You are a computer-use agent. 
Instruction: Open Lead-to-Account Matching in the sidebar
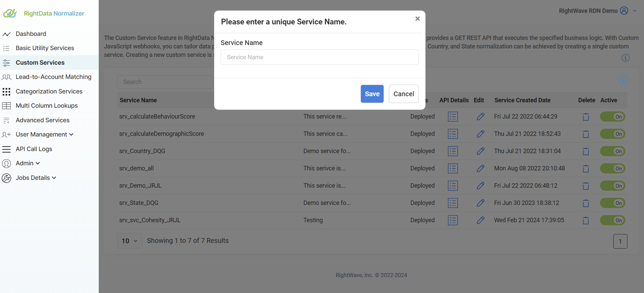53,77
